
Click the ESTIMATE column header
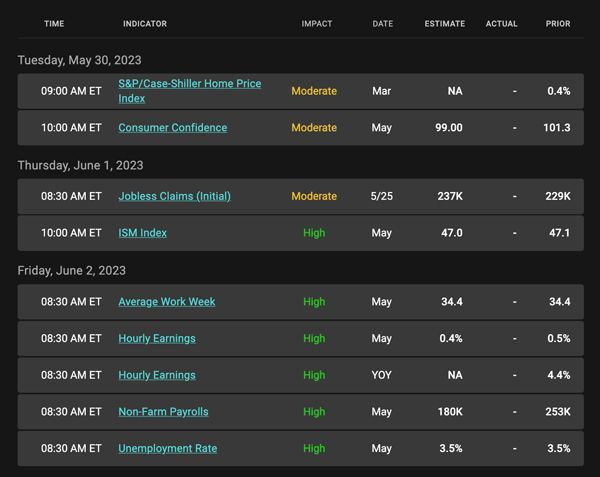(445, 24)
